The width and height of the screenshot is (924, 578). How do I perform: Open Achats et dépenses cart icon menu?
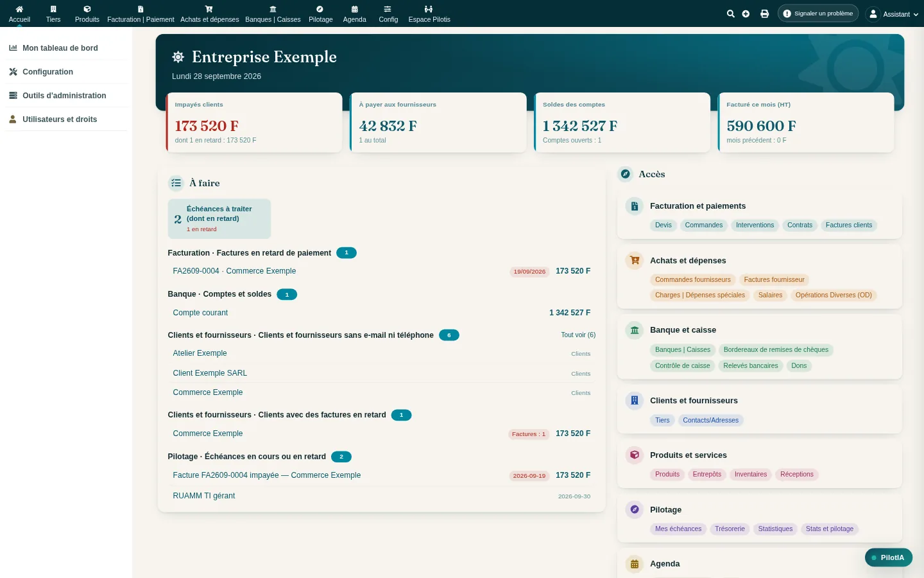(x=209, y=9)
